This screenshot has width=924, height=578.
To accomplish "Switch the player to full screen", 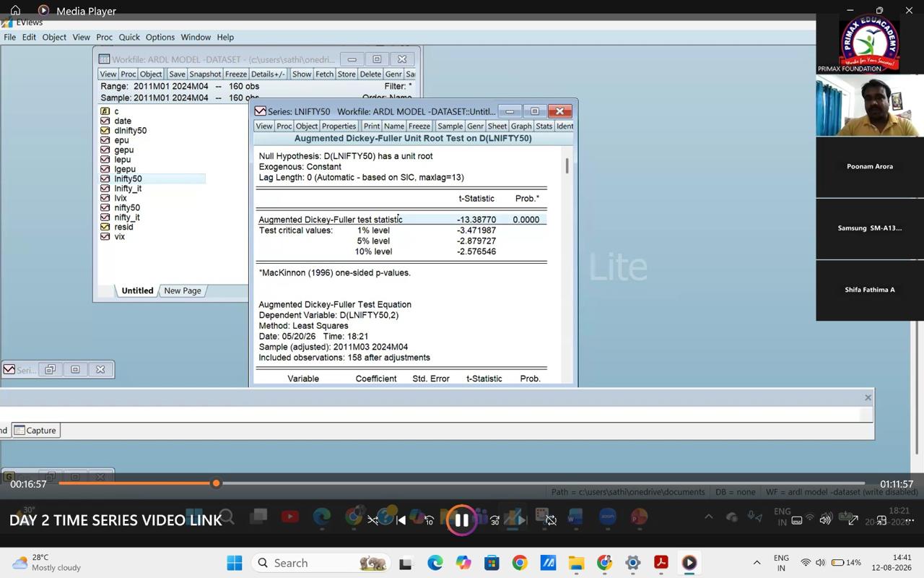I will [853, 520].
